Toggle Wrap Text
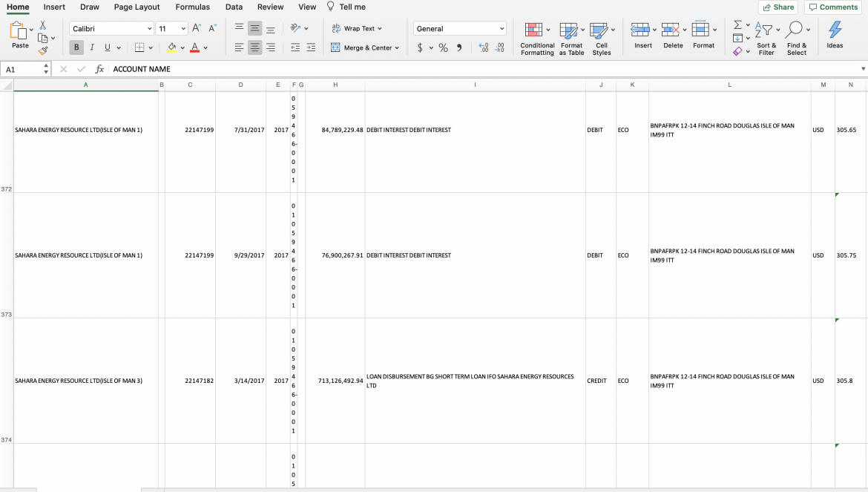Screen dimensions: 868x492 click(x=353, y=28)
